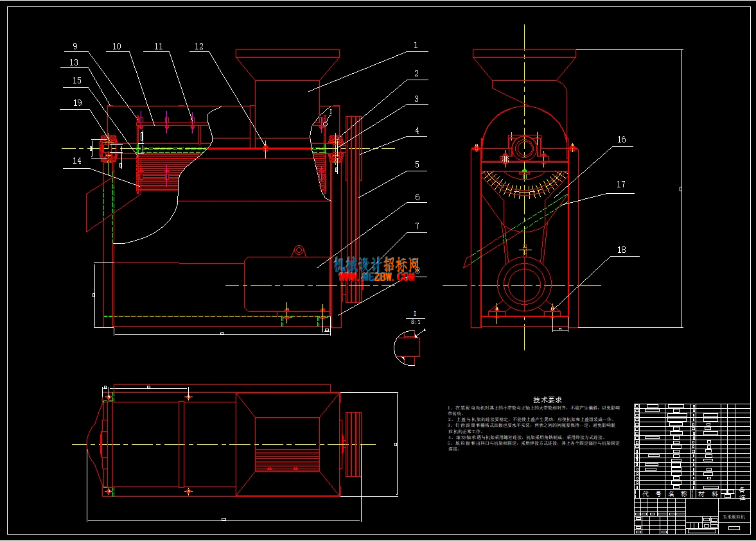Click the 名称 column header in parts table
This screenshot has height=541, width=756.
[678, 494]
